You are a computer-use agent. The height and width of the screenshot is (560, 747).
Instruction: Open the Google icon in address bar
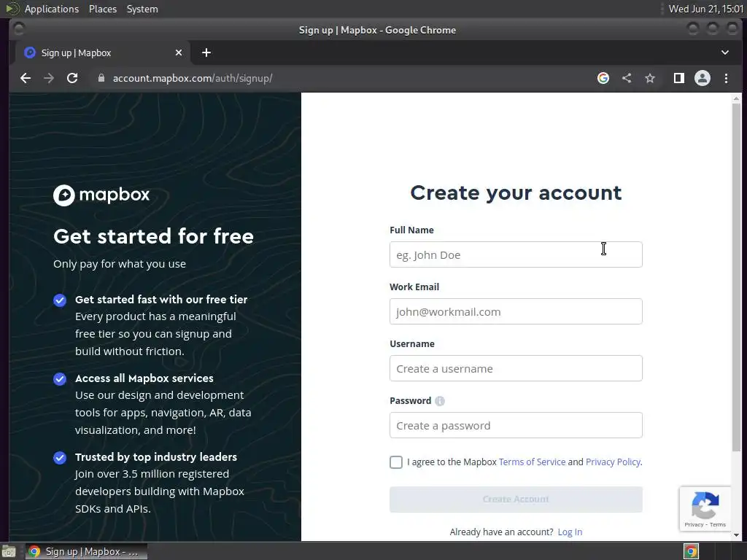pyautogui.click(x=603, y=78)
